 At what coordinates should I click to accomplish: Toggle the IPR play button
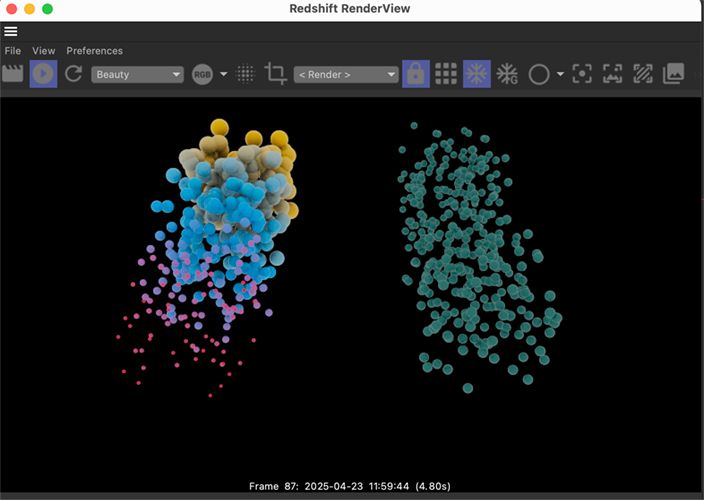(x=44, y=74)
